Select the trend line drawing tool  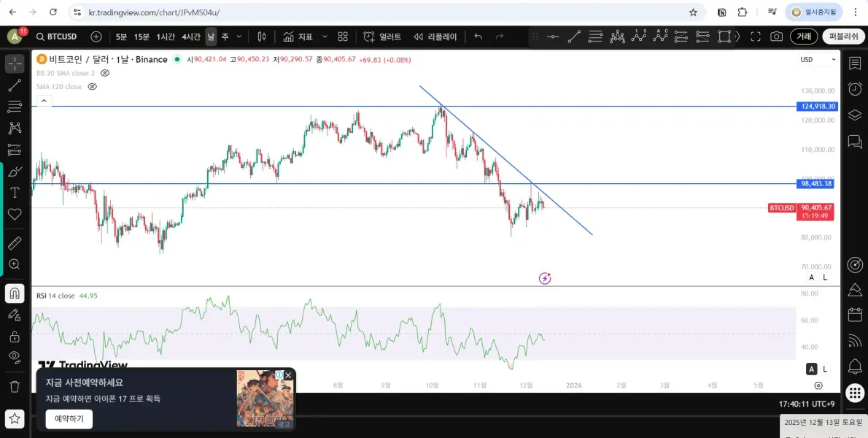pyautogui.click(x=15, y=85)
